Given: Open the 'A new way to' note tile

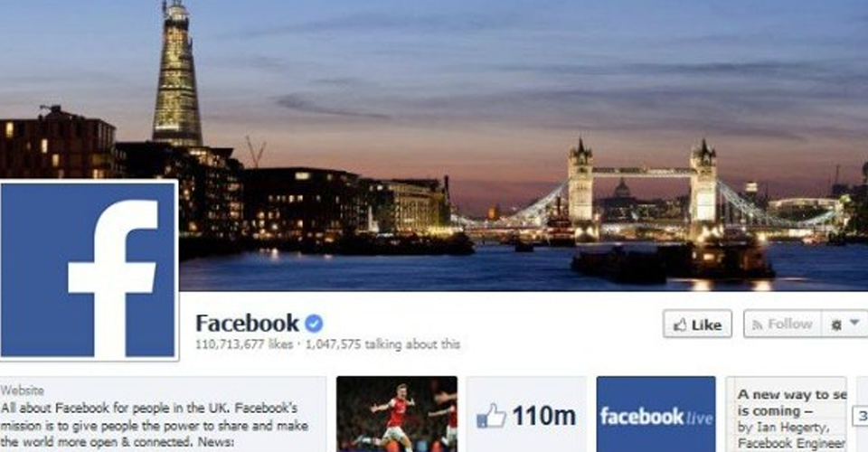Looking at the screenshot, I should (786, 414).
